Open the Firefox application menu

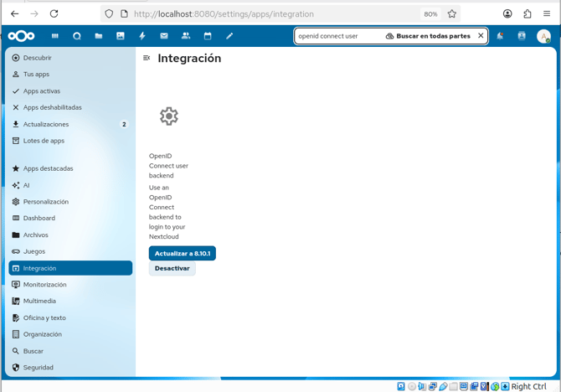point(547,13)
